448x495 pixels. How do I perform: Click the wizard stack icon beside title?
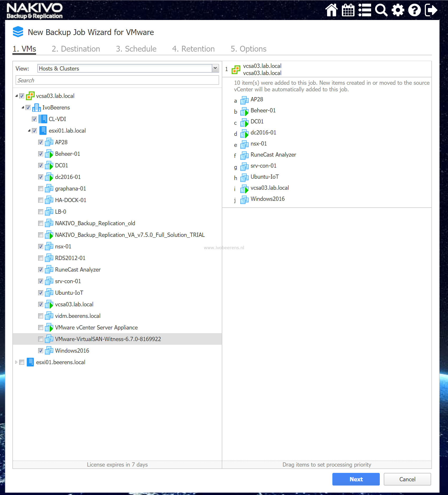[18, 32]
